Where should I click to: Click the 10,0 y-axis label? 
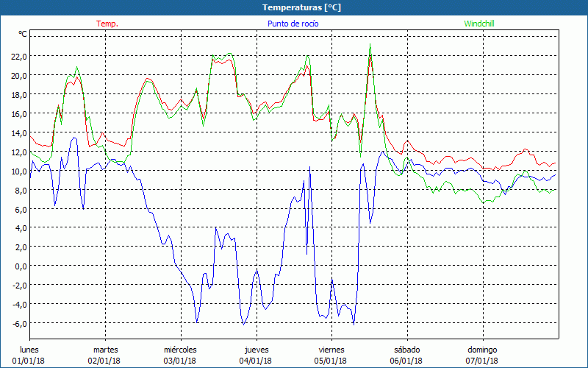18,171
